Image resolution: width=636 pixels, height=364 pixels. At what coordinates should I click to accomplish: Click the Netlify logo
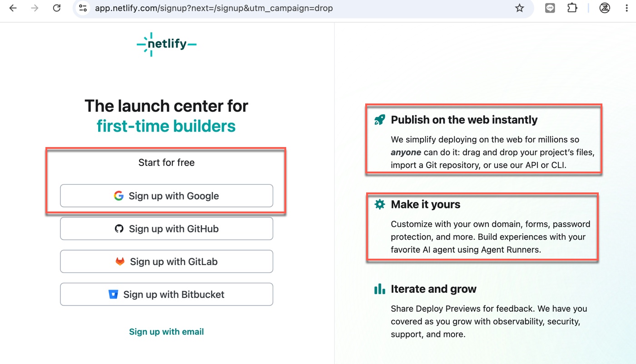click(167, 44)
